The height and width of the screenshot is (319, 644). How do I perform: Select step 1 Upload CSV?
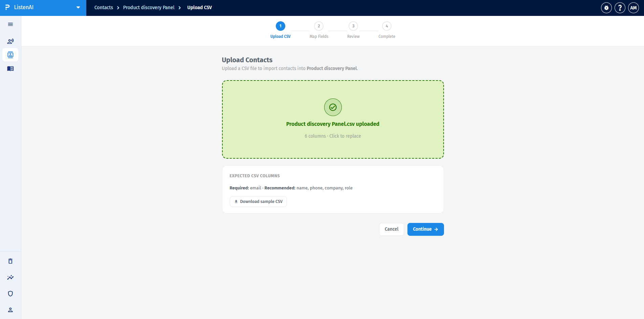tap(281, 30)
